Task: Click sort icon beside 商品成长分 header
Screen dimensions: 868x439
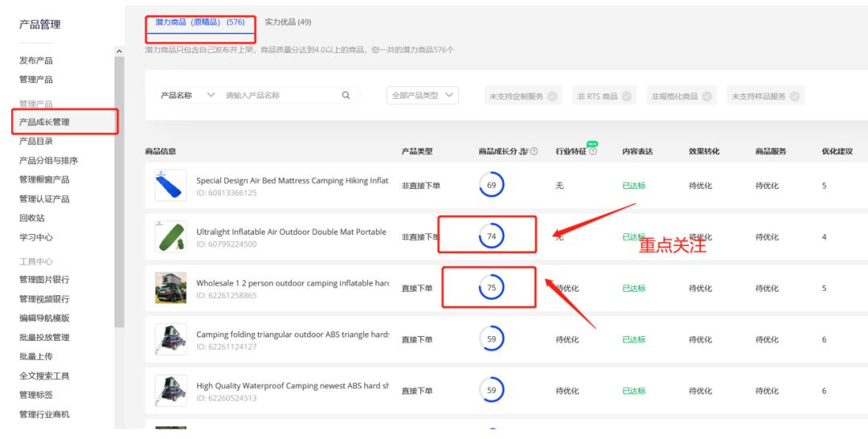Action: pyautogui.click(x=525, y=151)
